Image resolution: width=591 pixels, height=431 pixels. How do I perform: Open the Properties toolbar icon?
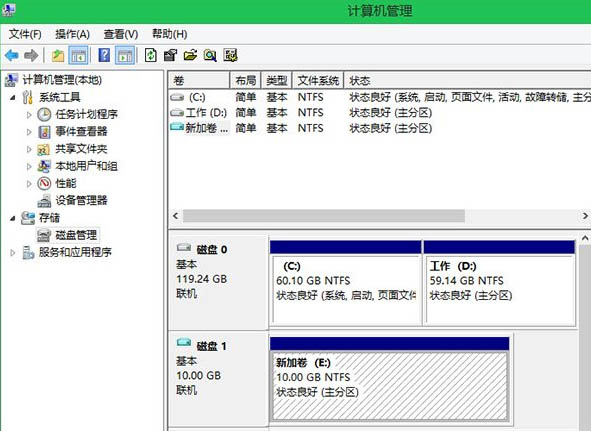coord(170,55)
